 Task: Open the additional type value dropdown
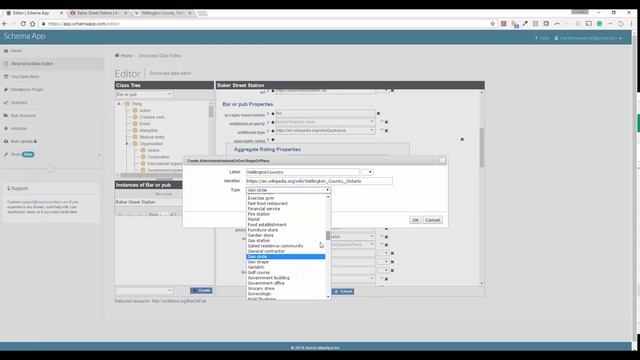click(371, 130)
